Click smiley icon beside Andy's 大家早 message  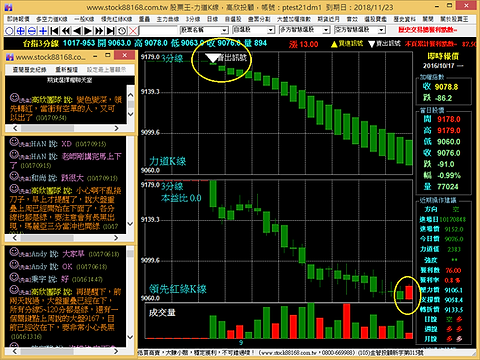(x=14, y=252)
